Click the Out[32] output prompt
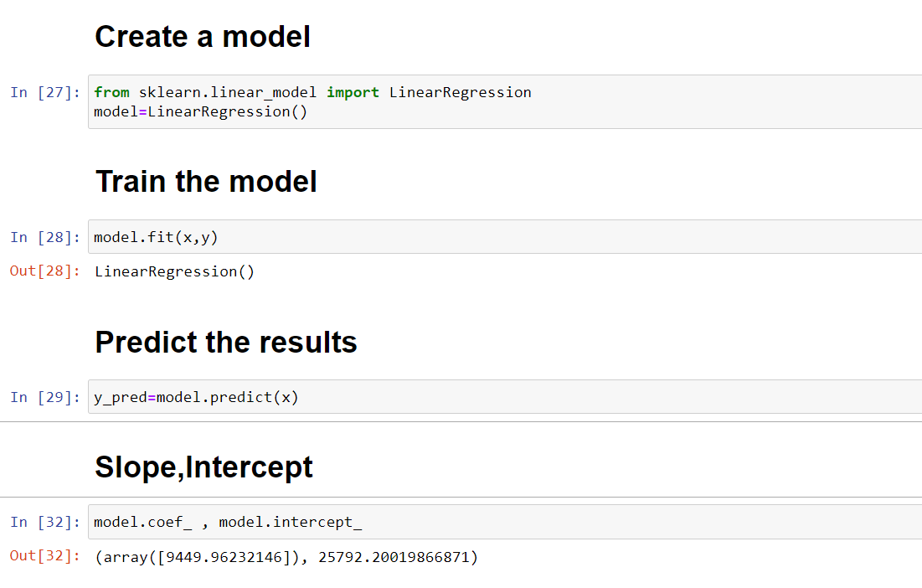 click(x=45, y=557)
